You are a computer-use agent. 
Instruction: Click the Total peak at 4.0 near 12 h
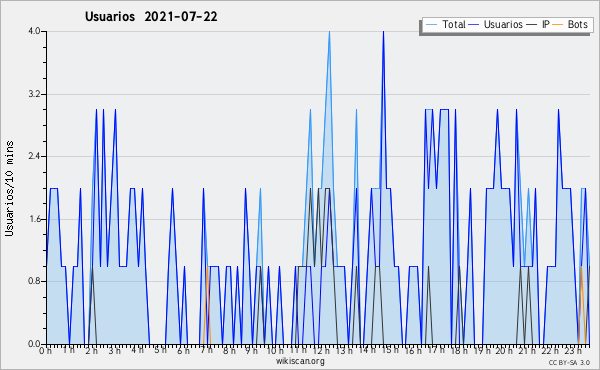[329, 32]
